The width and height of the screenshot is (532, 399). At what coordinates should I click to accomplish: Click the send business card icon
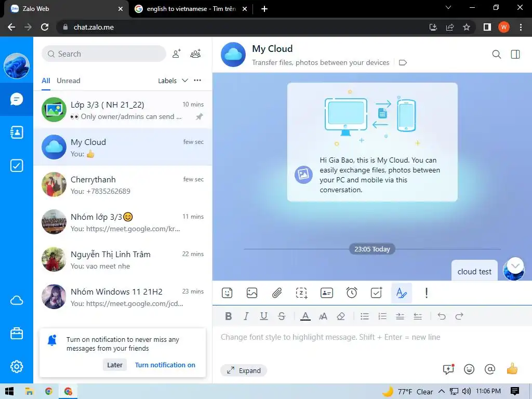(327, 293)
